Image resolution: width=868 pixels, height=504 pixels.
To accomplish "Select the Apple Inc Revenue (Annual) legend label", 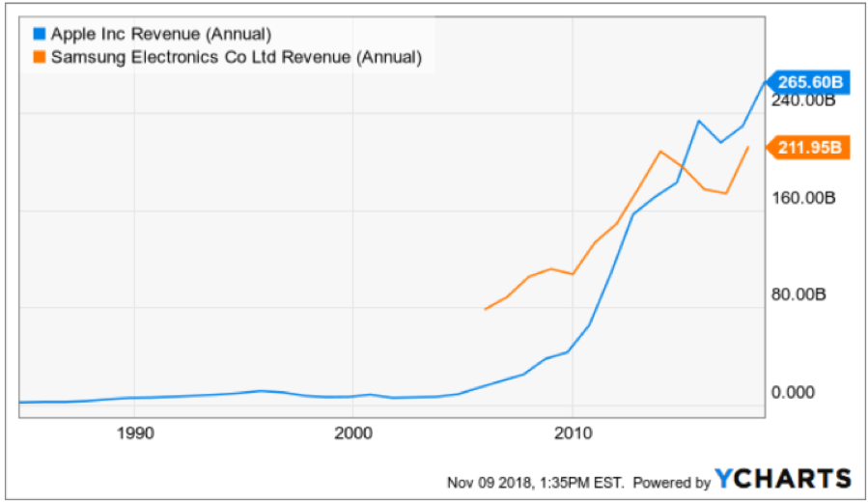I will [x=161, y=35].
